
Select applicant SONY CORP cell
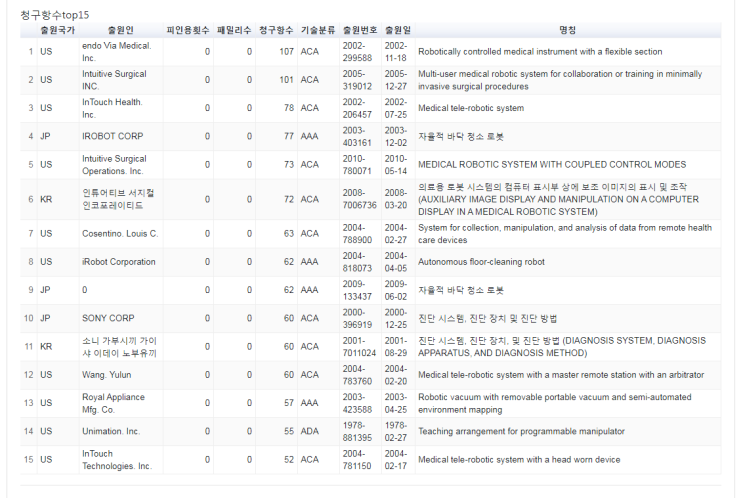pos(108,318)
